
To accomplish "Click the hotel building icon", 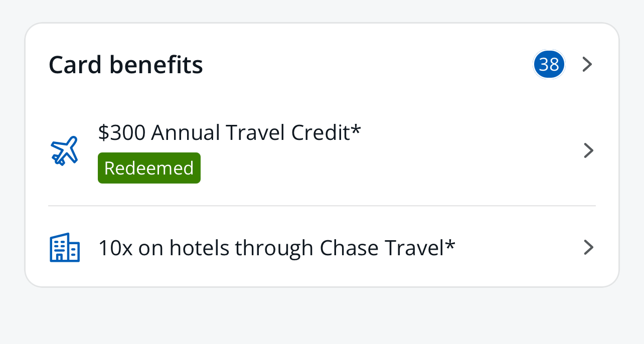I will 65,247.
